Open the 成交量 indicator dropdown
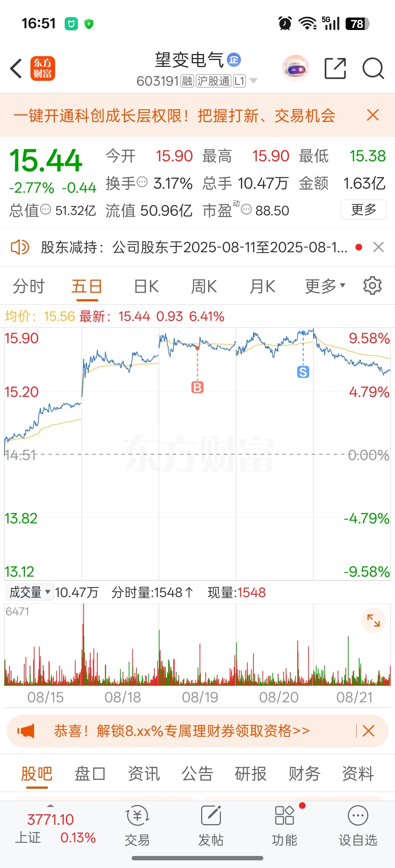The width and height of the screenshot is (395, 868). 30,592
